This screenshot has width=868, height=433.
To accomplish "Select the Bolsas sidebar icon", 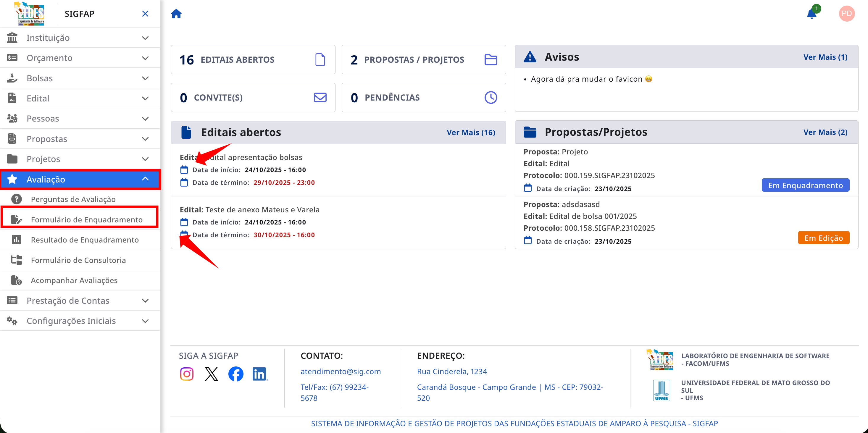I will pos(12,78).
